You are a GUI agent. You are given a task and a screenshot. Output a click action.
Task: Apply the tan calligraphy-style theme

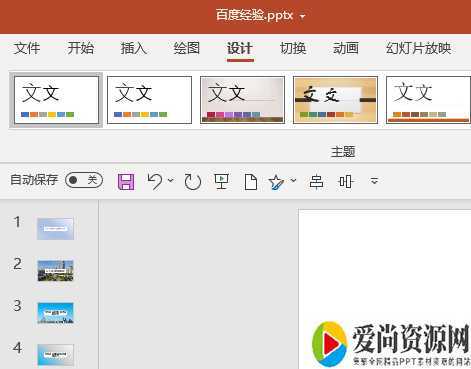(x=335, y=100)
